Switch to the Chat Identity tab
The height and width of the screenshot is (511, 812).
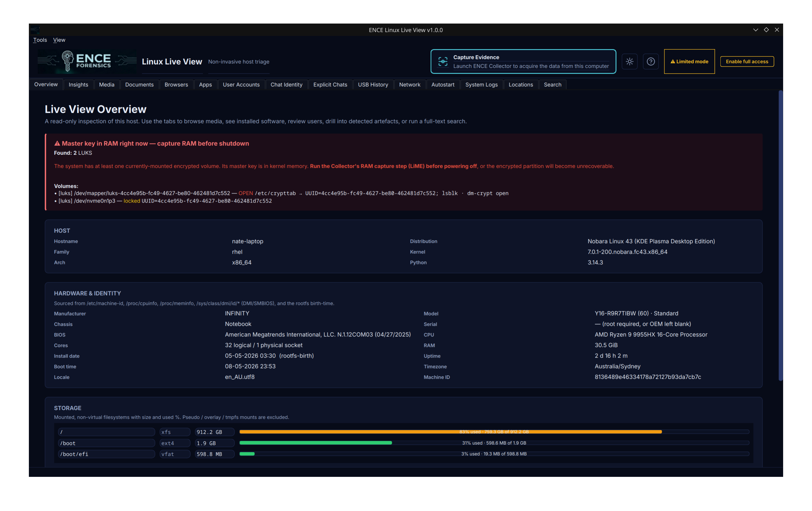coord(286,85)
